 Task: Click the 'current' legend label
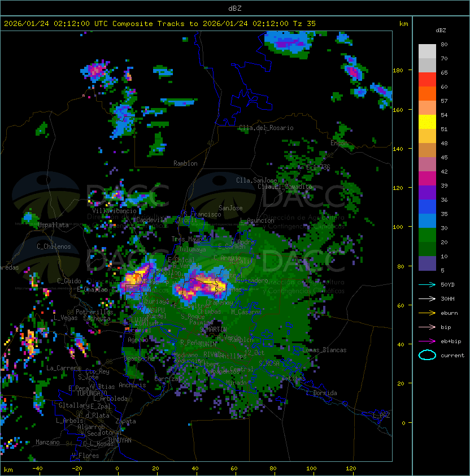coord(452,356)
